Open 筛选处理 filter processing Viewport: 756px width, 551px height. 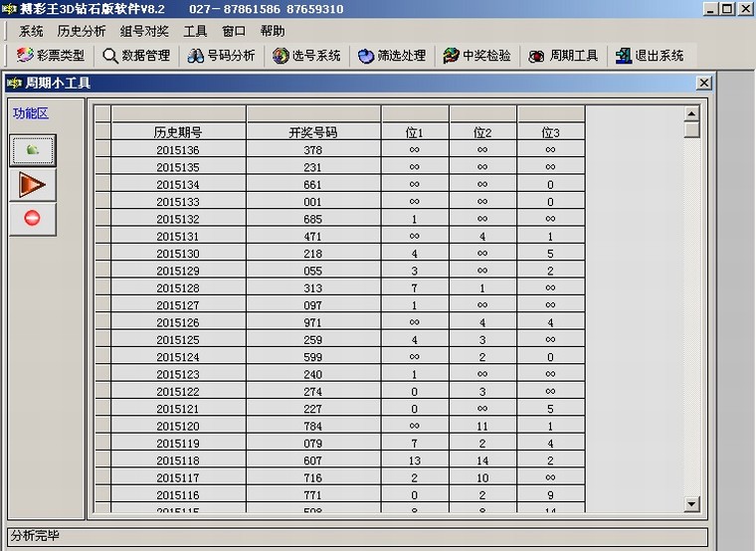(392, 56)
